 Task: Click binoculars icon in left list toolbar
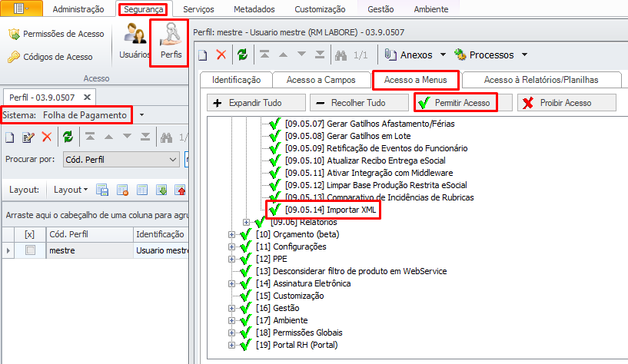(x=166, y=137)
